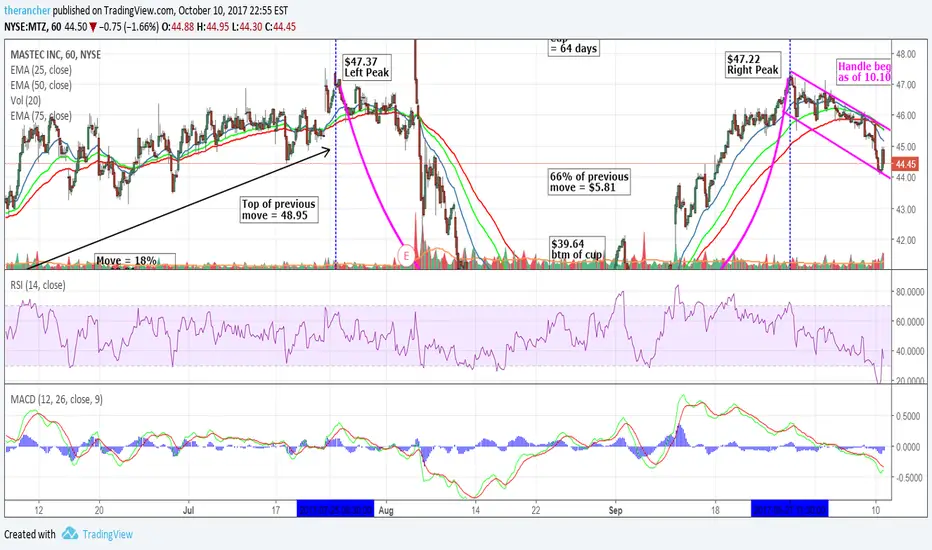Select the '$39.64 btm of cup' annotation
Screen dimensions: 932x550
[577, 249]
